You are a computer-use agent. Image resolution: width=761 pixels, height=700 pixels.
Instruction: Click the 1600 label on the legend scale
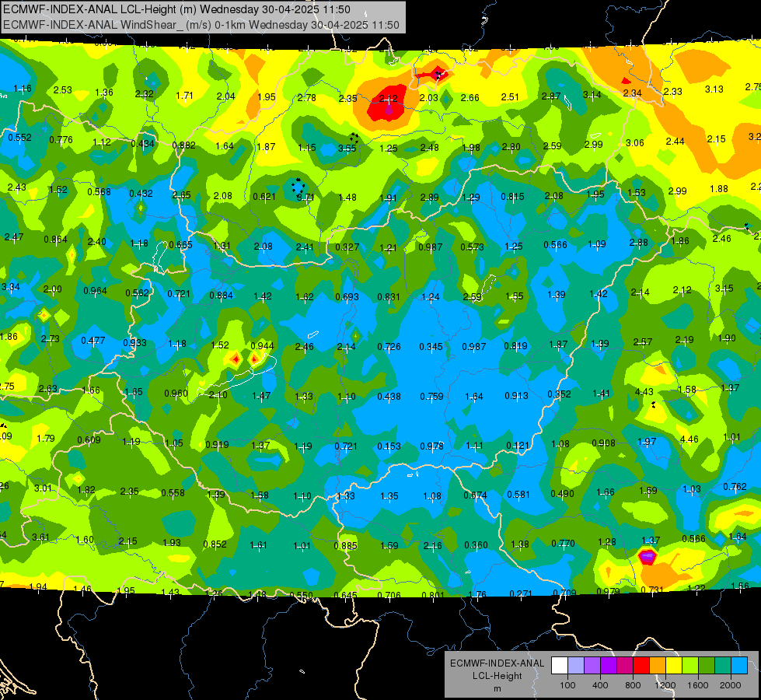tap(698, 685)
